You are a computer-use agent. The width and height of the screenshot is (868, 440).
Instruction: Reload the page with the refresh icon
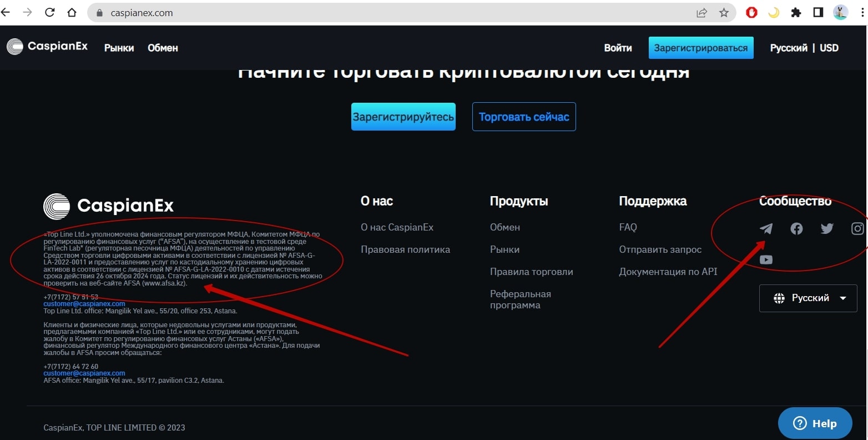click(50, 12)
